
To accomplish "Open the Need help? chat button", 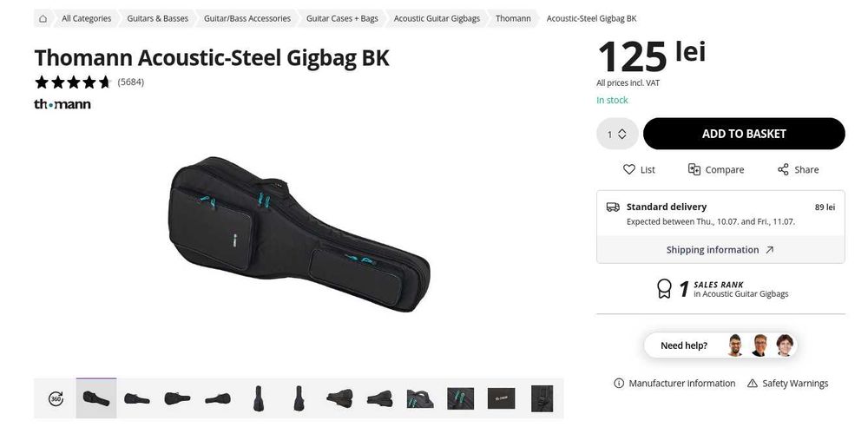I will pyautogui.click(x=720, y=345).
